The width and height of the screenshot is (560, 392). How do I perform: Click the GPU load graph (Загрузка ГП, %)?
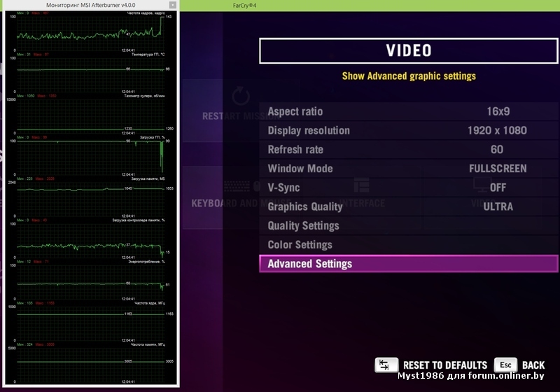pyautogui.click(x=91, y=157)
